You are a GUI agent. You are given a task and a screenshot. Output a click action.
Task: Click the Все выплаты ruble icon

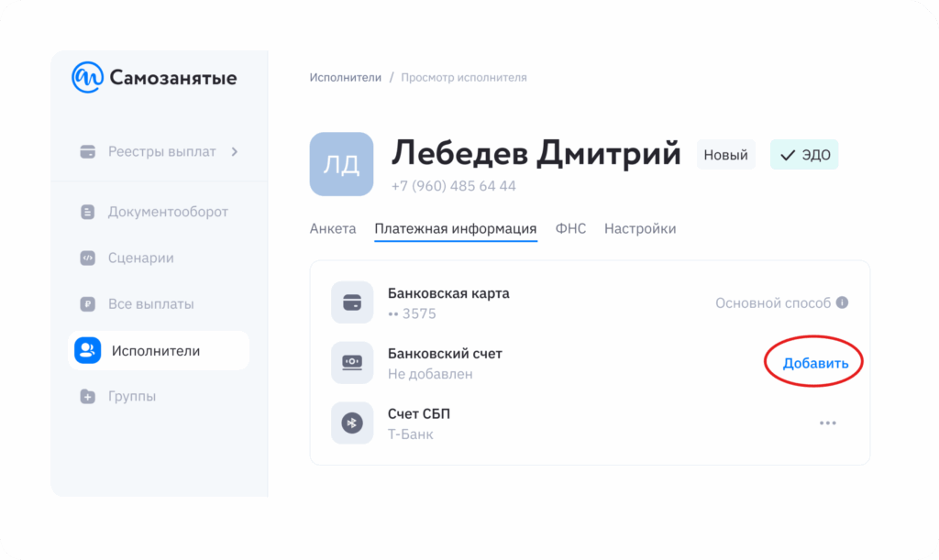[x=88, y=304]
